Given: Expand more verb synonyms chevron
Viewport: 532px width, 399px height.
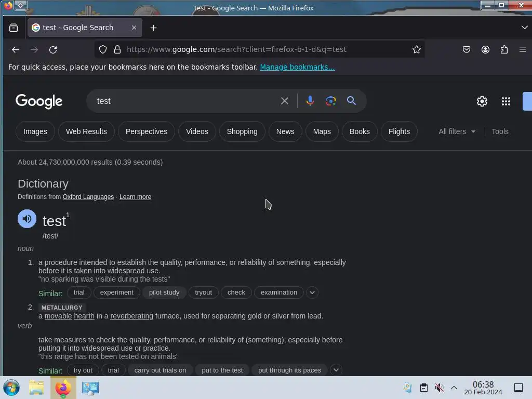Looking at the screenshot, I should click(x=336, y=370).
